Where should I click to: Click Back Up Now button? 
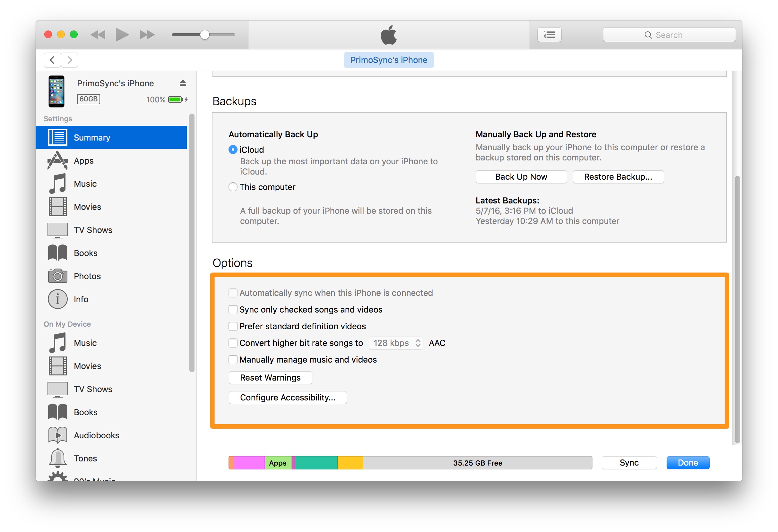click(521, 177)
